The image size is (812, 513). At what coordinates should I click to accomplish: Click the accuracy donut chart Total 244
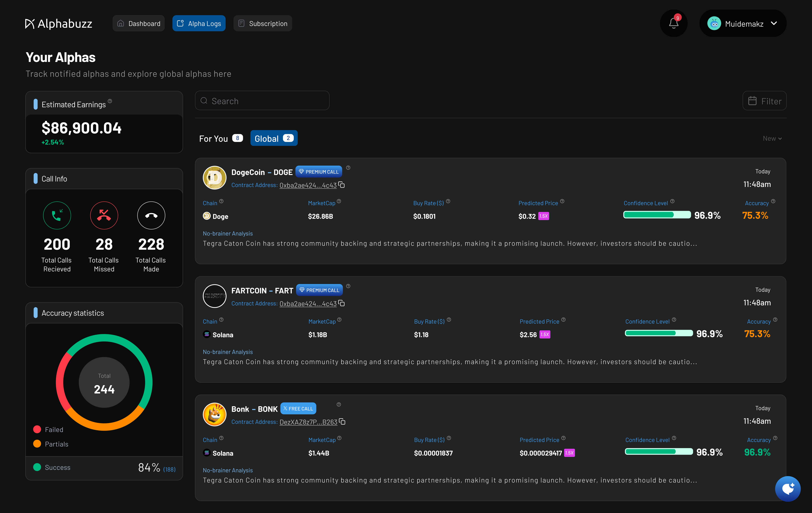(104, 383)
